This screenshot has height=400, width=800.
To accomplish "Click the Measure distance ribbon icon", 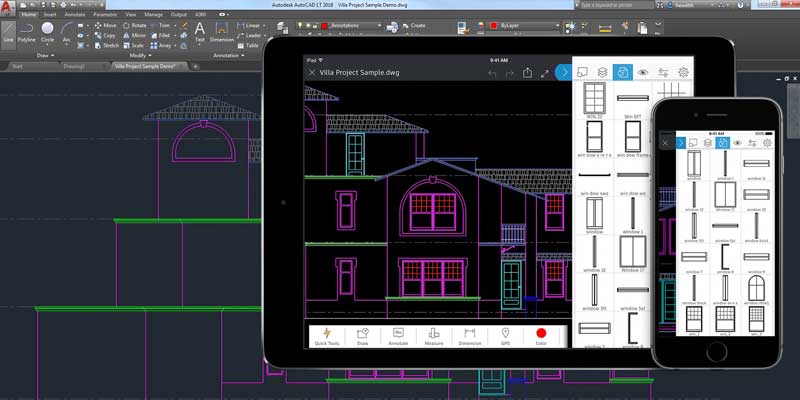I will (605, 28).
